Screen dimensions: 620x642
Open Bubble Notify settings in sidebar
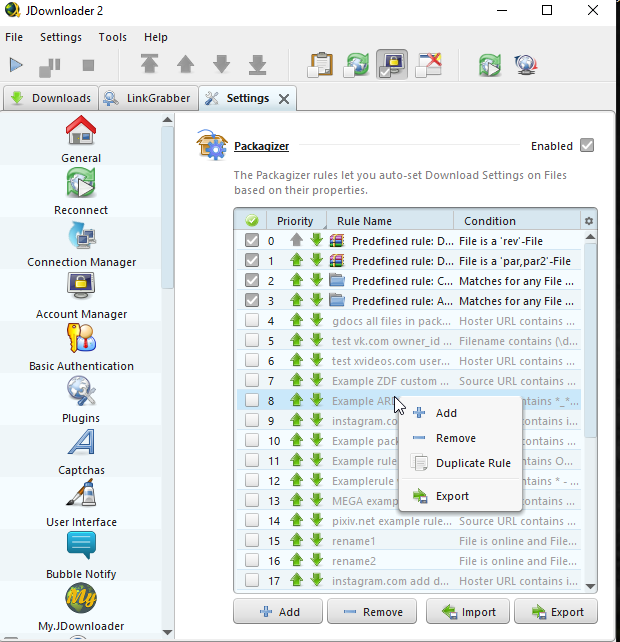[x=81, y=548]
